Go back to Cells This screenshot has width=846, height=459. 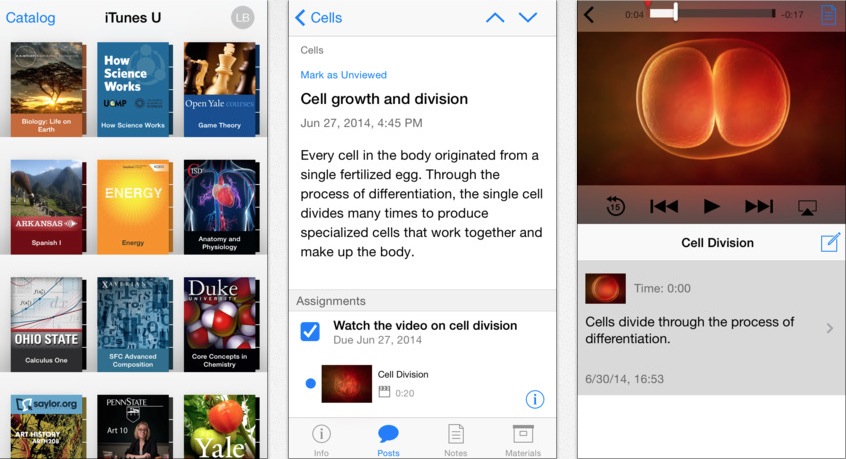tap(319, 18)
